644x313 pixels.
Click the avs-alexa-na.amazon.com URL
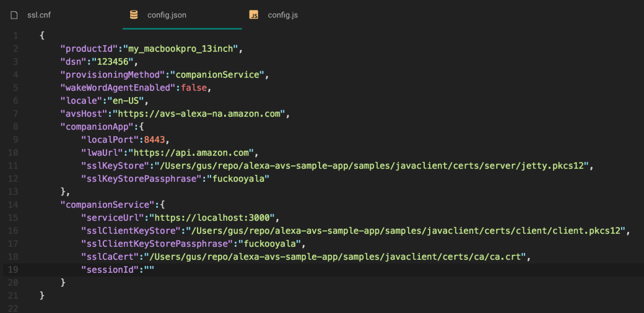199,114
